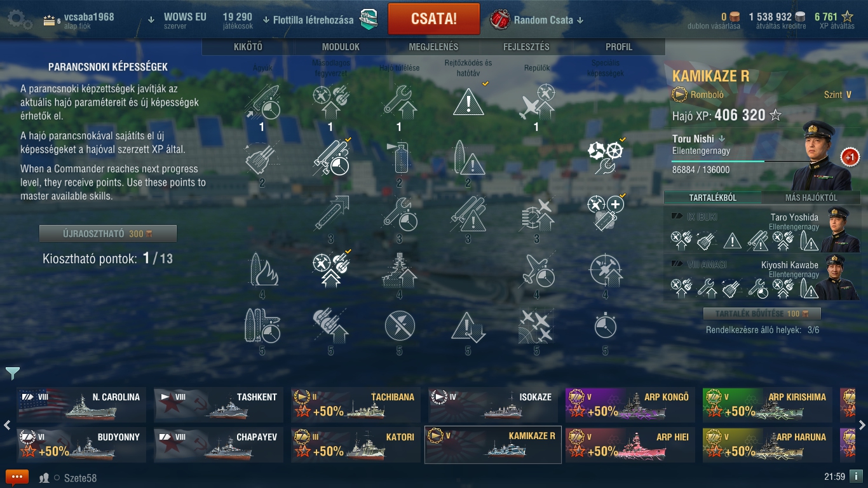Select the ARP KONGŌ ship thumbnail

coord(630,405)
